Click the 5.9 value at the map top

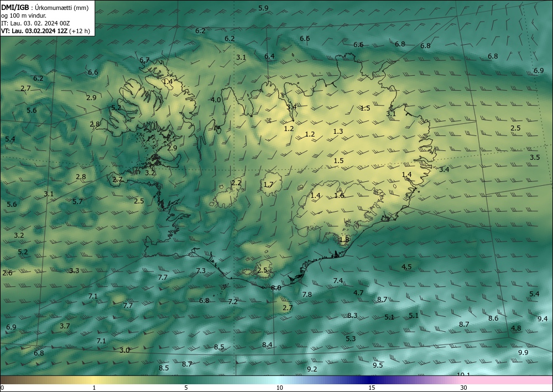click(x=263, y=8)
